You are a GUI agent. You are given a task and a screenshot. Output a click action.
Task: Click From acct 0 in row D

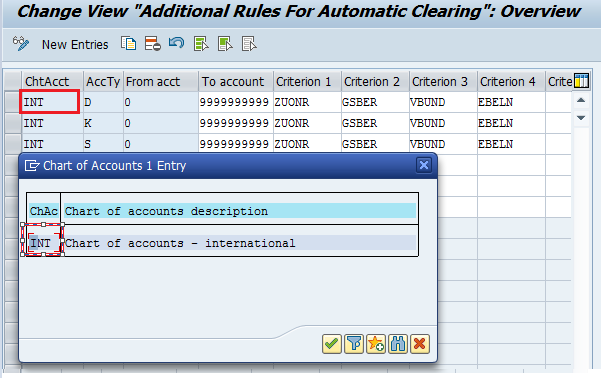click(x=161, y=102)
